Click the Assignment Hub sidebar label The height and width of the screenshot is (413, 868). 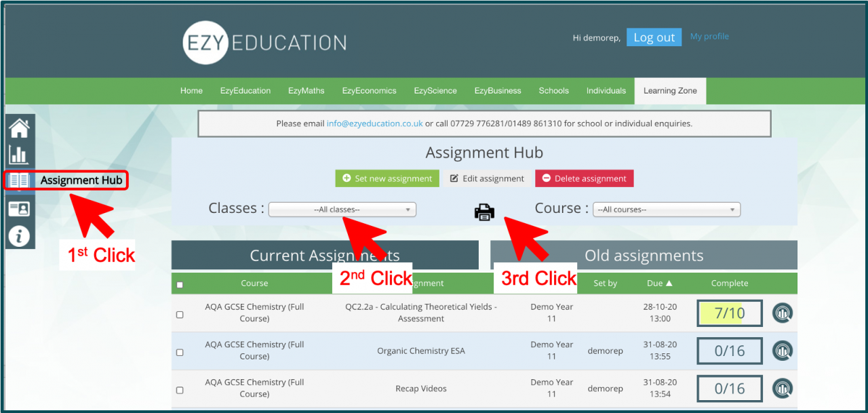tap(81, 180)
